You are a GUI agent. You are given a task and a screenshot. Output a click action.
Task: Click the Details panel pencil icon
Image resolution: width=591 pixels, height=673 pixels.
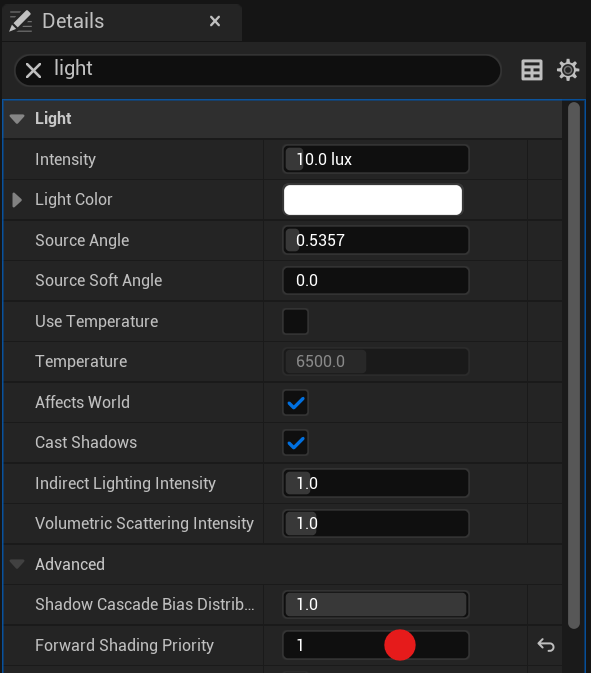click(21, 21)
